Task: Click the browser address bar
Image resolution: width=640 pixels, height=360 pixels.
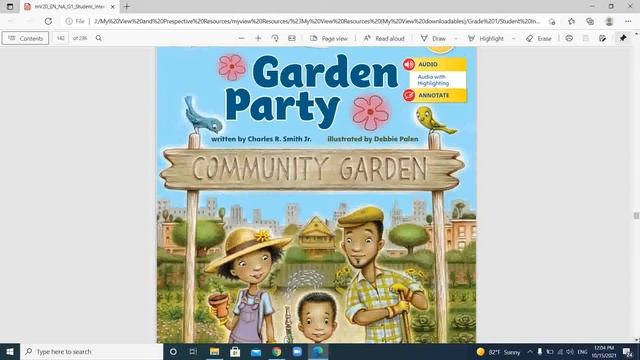Action: [x=316, y=21]
